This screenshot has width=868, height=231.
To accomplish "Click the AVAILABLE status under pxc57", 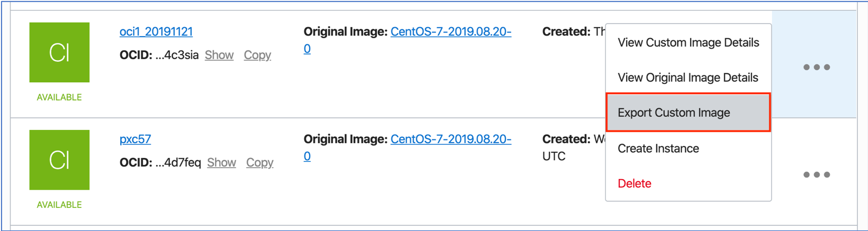I will click(59, 205).
